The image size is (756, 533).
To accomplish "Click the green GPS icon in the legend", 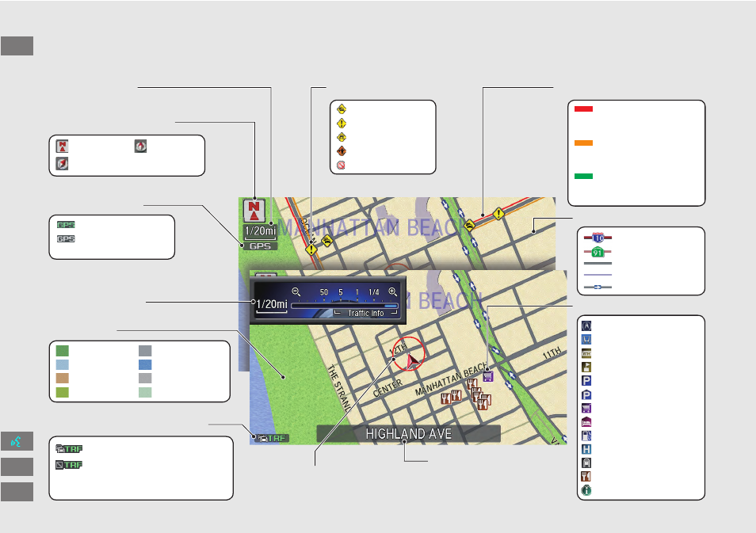I will coord(66,225).
